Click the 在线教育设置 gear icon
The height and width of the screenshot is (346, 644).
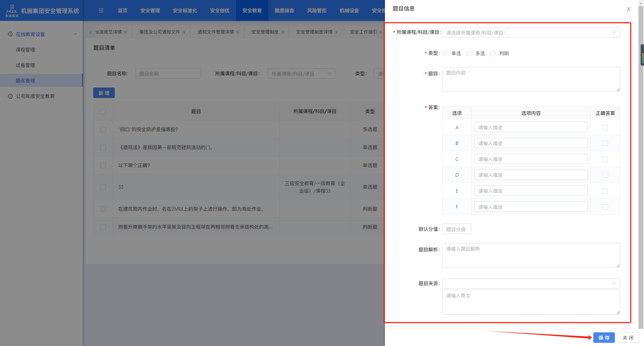(x=10, y=34)
